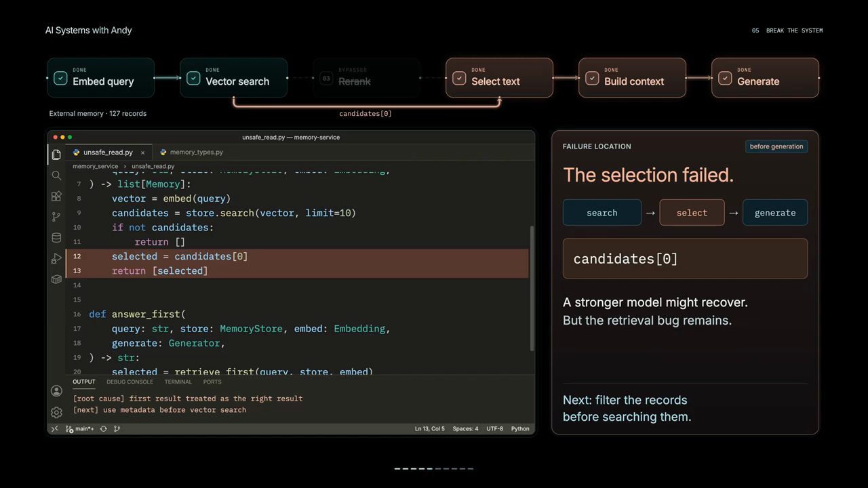
Task: Click the main* branch indicator in status bar
Action: 80,429
